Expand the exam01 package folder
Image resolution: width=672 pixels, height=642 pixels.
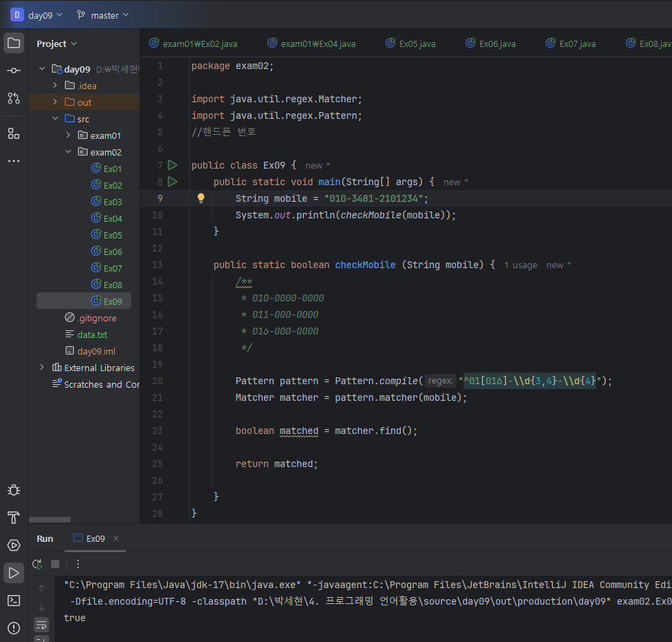tap(68, 135)
